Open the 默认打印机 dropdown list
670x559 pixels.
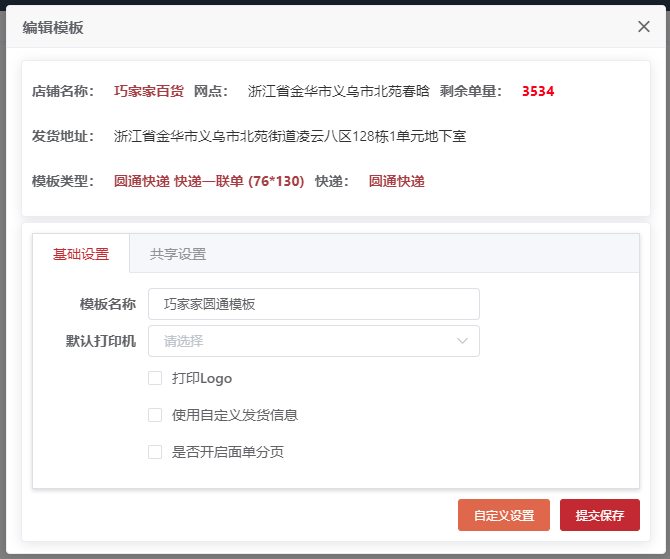[x=313, y=341]
